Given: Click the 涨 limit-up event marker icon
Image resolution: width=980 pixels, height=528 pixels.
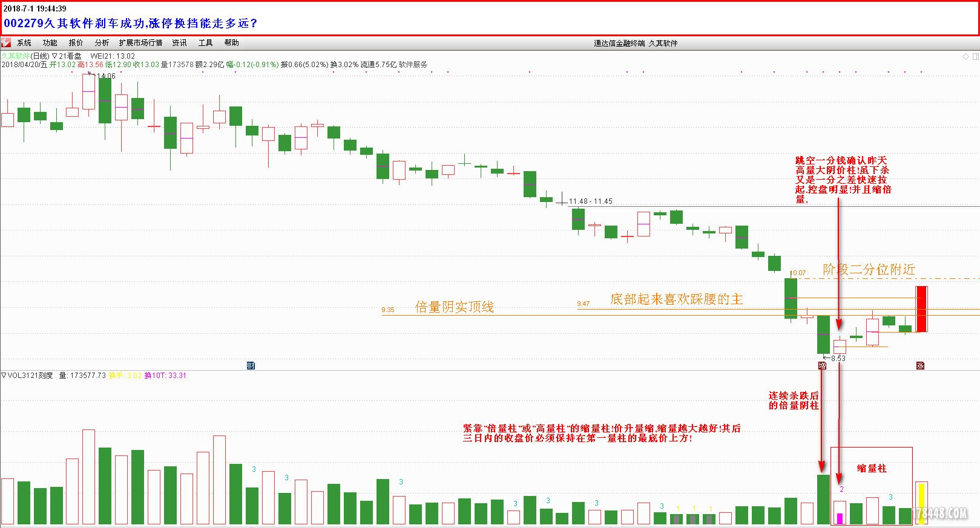Looking at the screenshot, I should pos(920,365).
